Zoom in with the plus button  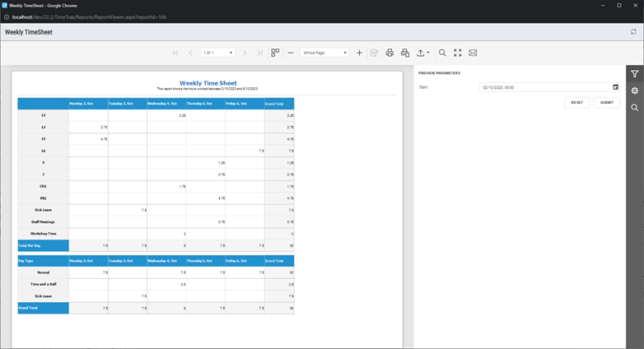click(x=359, y=52)
